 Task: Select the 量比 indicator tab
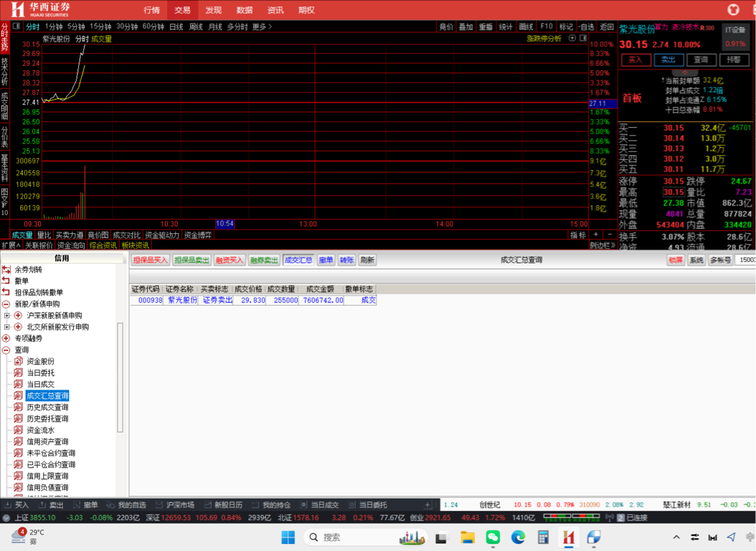coord(44,235)
